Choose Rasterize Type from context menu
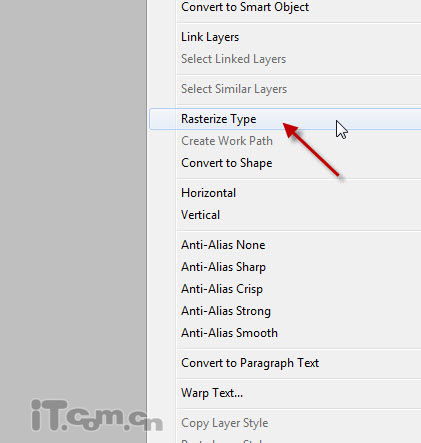421x443 pixels. click(285, 119)
